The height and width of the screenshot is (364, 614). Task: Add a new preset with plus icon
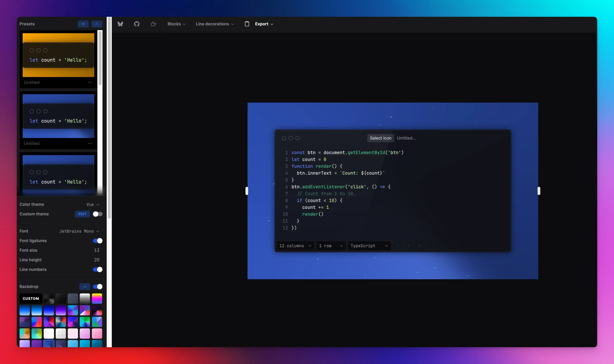(x=83, y=24)
